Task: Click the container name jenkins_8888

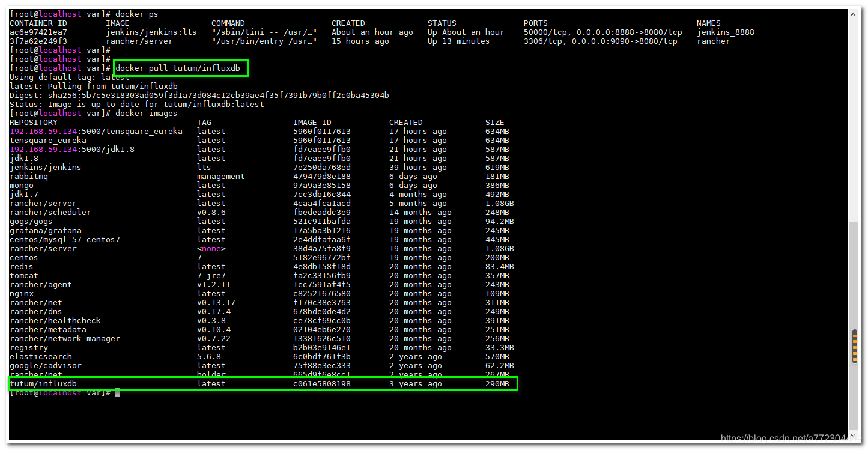Action: pos(726,32)
